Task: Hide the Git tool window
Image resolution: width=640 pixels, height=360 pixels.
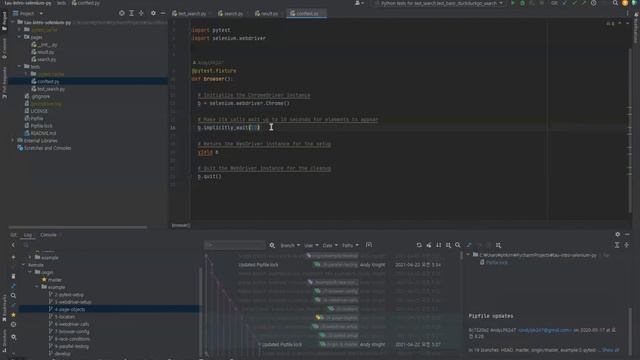Action: pos(627,234)
